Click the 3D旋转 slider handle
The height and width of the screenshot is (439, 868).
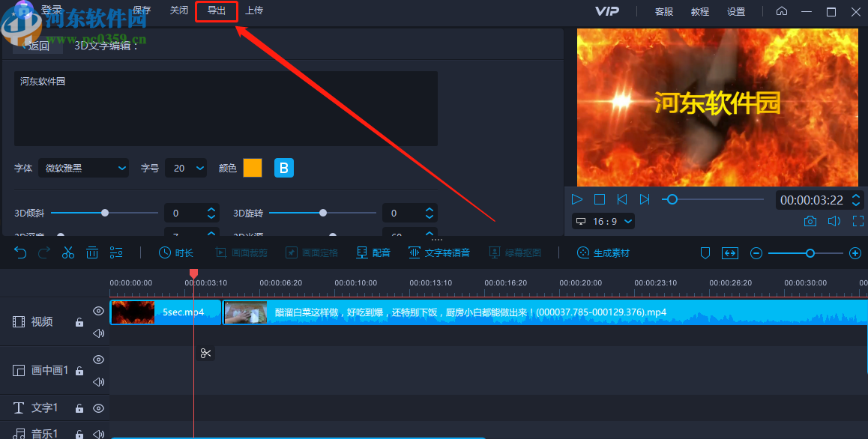(323, 213)
